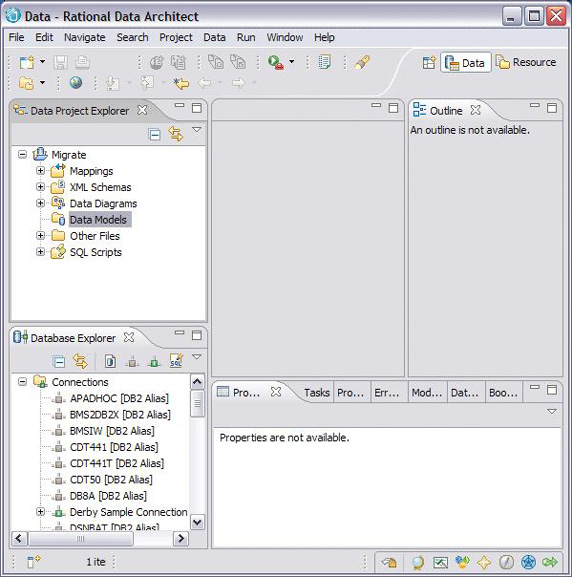572x577 pixels.
Task: Expand the SQL Scripts folder
Action: [x=40, y=251]
